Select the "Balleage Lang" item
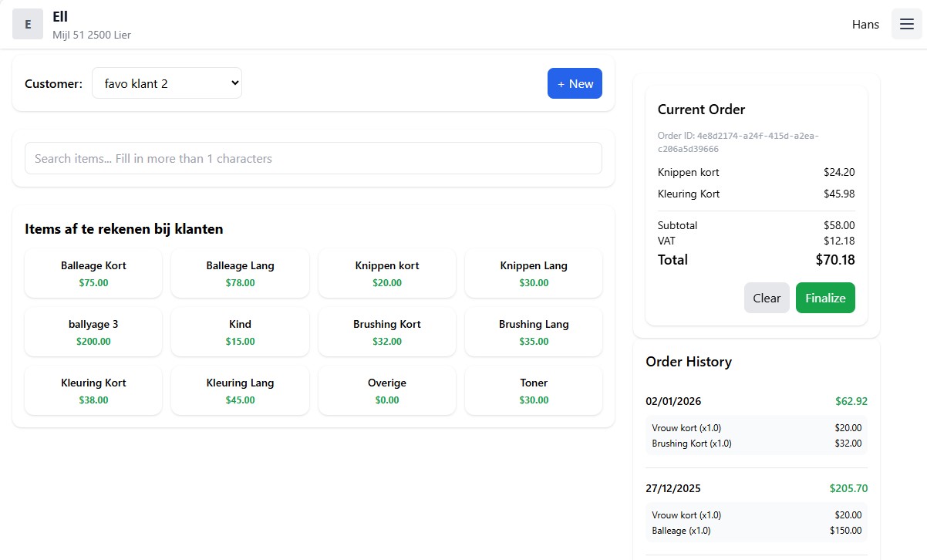This screenshot has height=560, width=927. point(240,273)
